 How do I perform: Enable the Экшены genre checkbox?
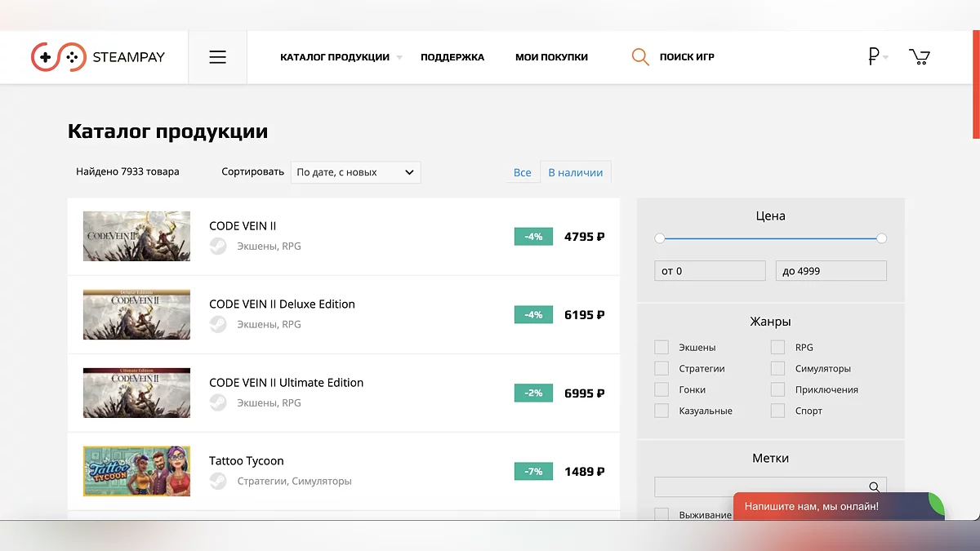tap(661, 347)
